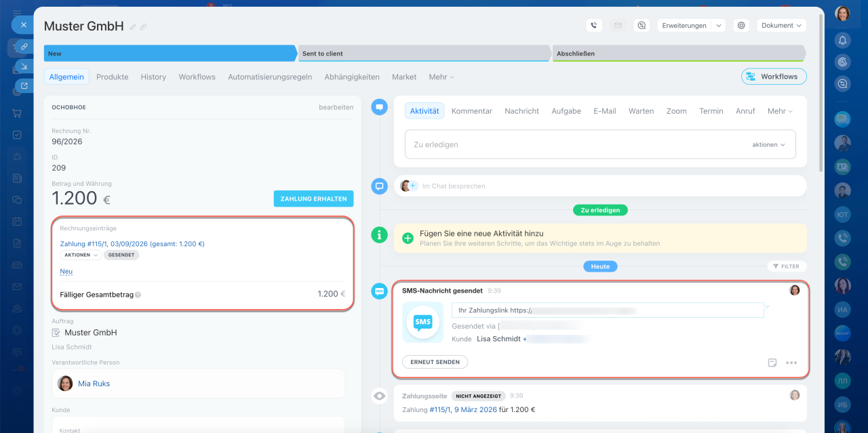Expand the Erweiterungen dropdown

coord(691,25)
